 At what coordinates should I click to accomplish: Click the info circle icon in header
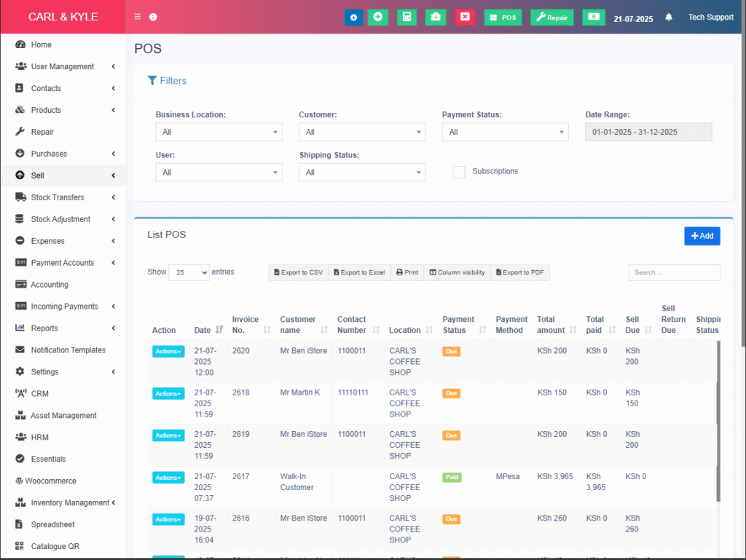153,17
